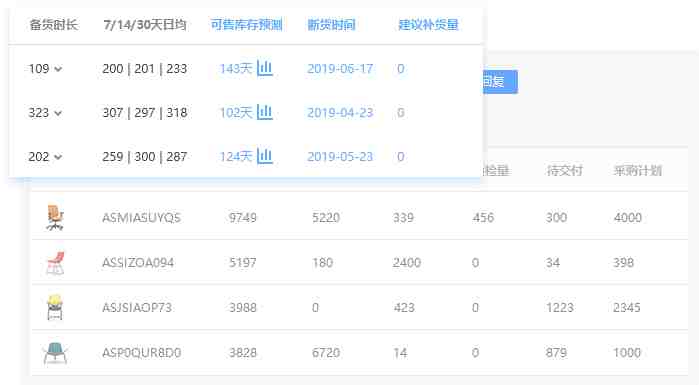Select value 423 in ASJSIAOP73 row
The width and height of the screenshot is (699, 385).
(x=404, y=307)
